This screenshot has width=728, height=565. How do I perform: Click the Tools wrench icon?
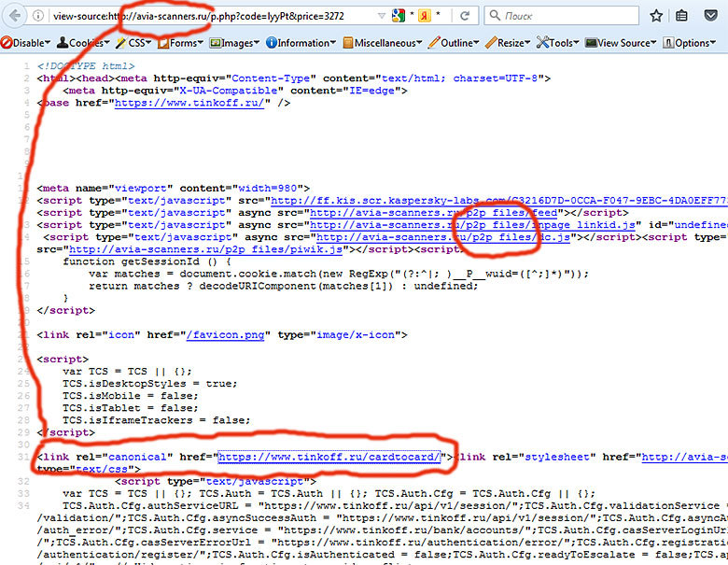(542, 43)
